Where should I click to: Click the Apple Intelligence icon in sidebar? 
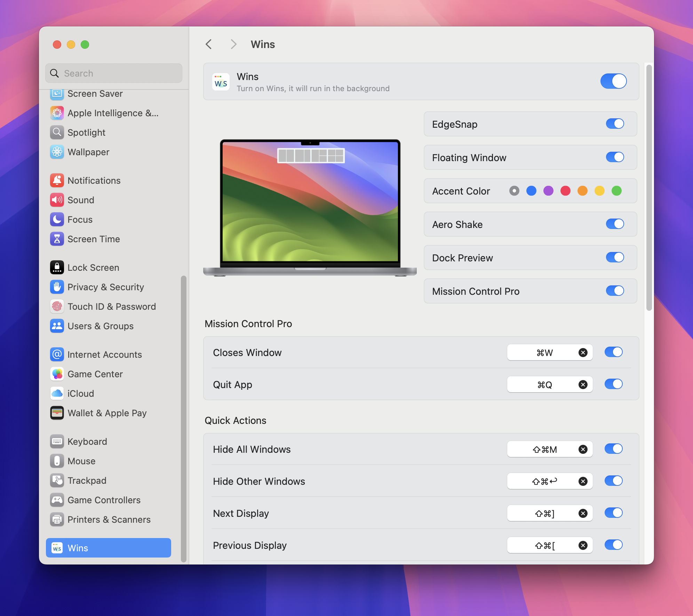58,113
